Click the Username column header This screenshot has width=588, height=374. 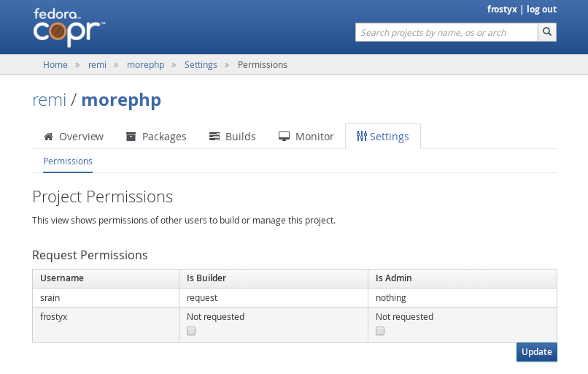106,278
